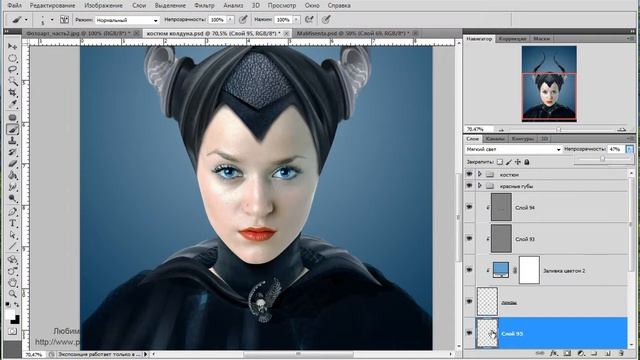Toggle lock layer position
Screen dimensions: 640x360
tap(518, 162)
